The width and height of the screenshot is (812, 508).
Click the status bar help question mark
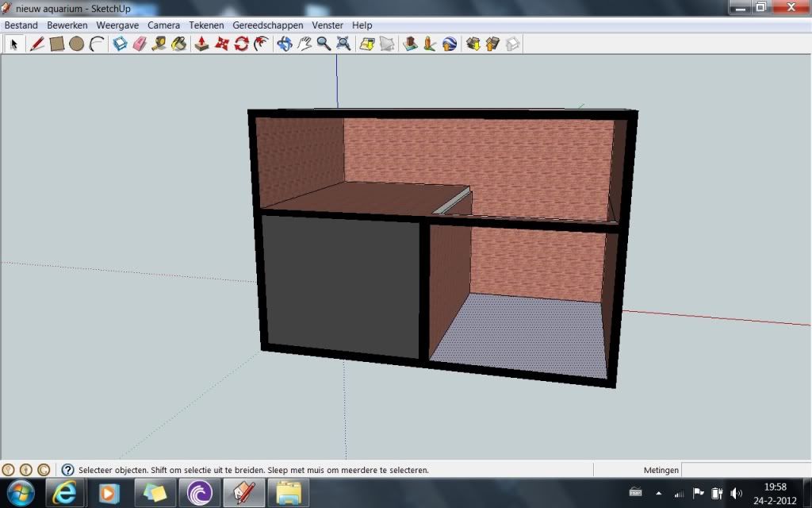click(67, 470)
